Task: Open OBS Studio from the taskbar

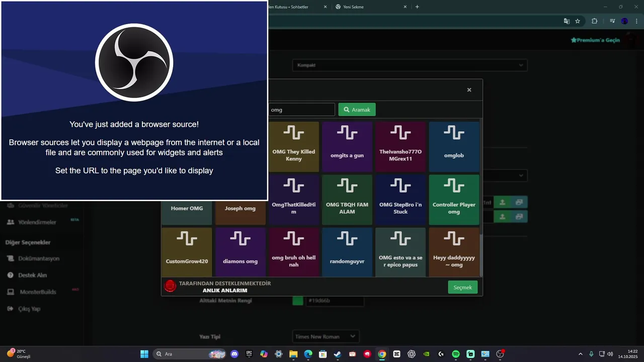Action: tap(500, 354)
